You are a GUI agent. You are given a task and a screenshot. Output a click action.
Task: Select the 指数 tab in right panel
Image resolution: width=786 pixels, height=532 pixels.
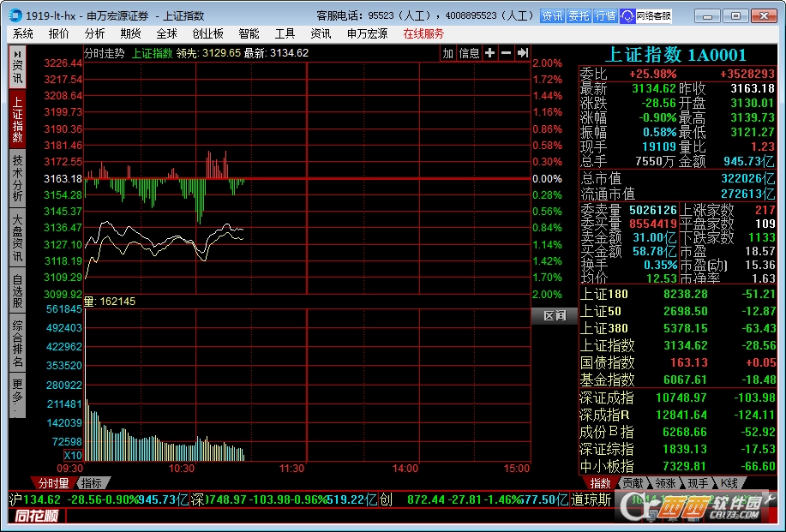(601, 483)
